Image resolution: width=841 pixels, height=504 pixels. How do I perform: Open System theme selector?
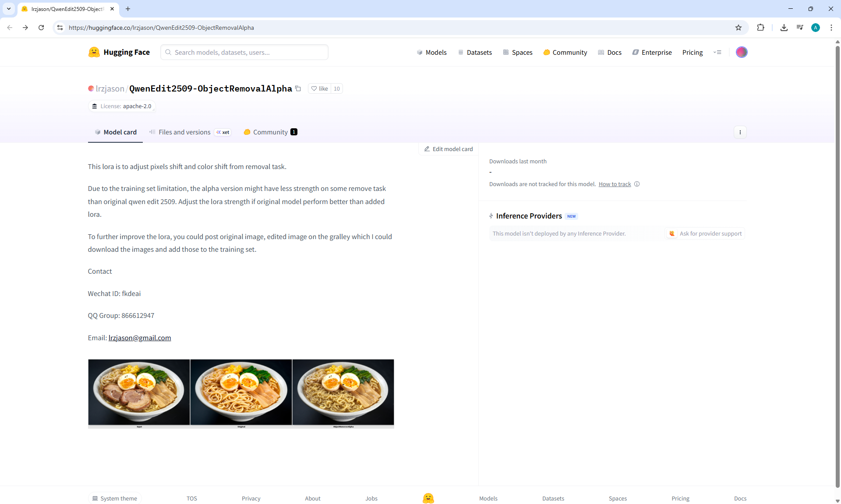pyautogui.click(x=115, y=498)
